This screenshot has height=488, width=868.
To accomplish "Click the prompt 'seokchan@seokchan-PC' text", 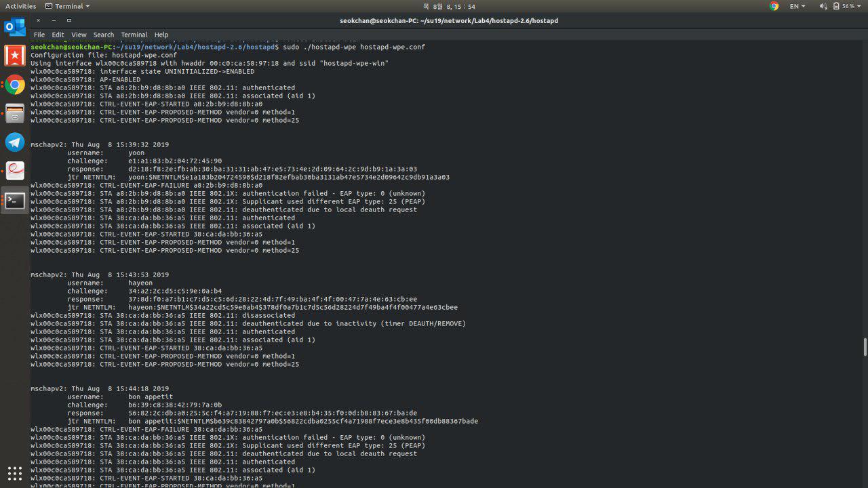I will [71, 47].
